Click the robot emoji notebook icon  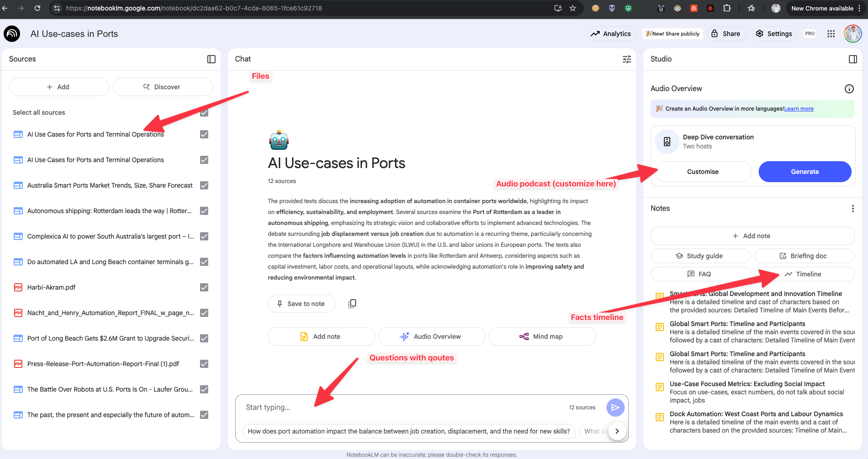pyautogui.click(x=279, y=141)
